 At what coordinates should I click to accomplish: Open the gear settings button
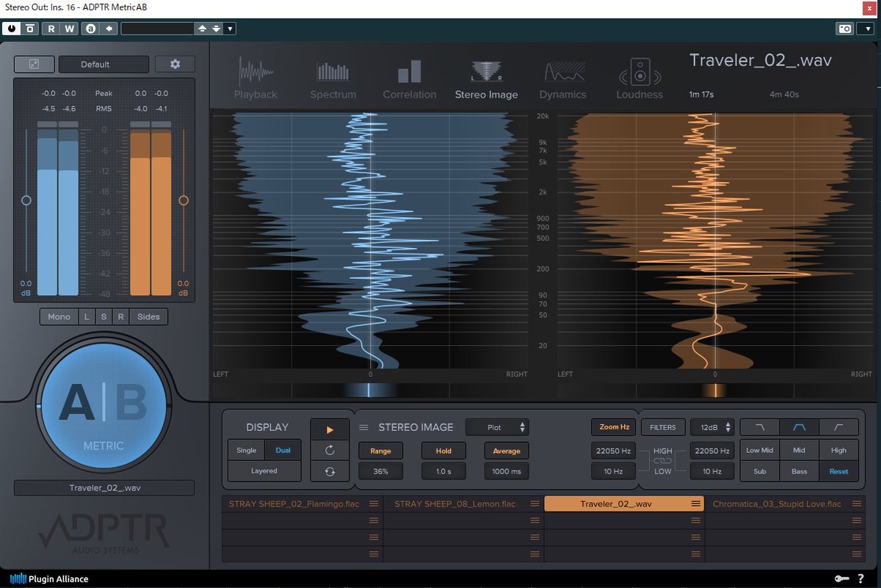tap(175, 64)
